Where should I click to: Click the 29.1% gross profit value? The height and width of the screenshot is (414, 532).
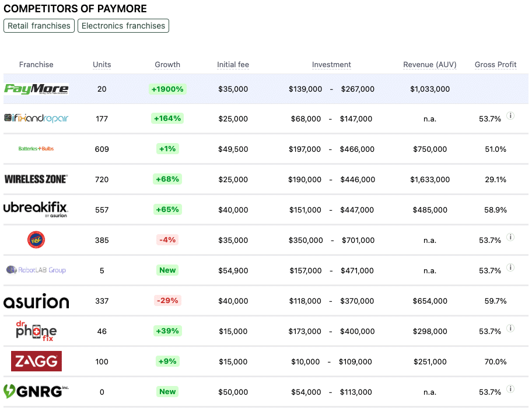click(495, 179)
